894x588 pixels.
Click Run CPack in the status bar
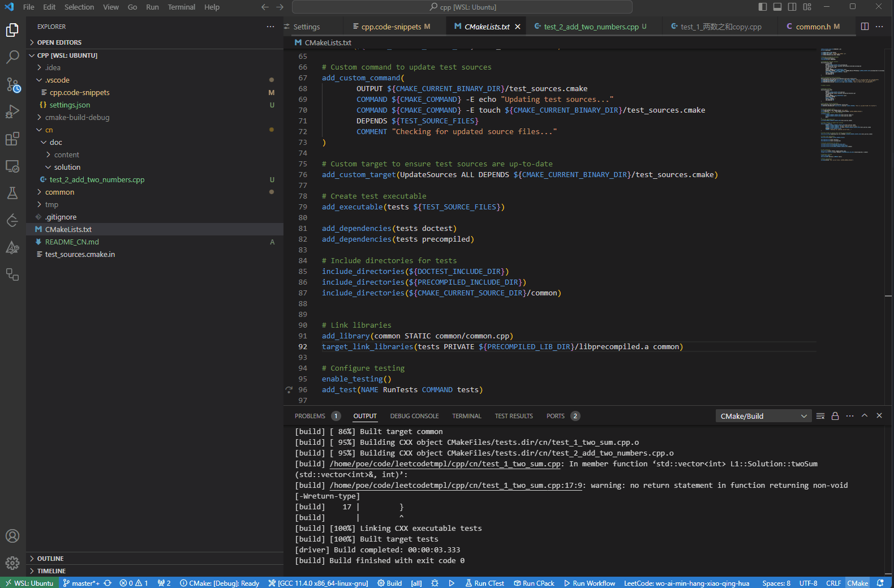tap(534, 583)
